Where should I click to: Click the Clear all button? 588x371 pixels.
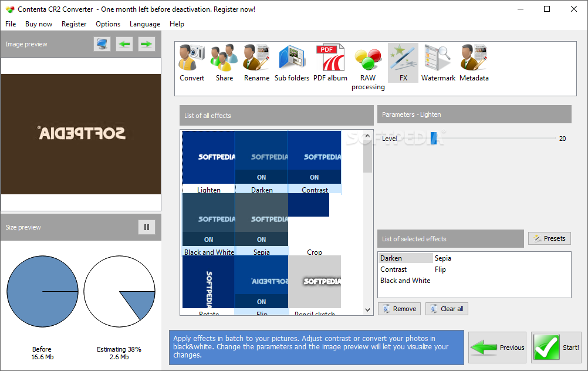447,309
